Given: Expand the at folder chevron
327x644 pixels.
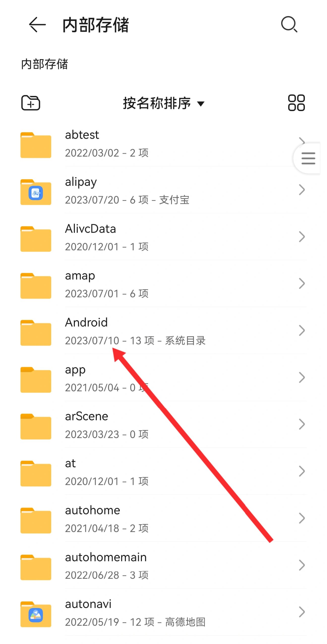Looking at the screenshot, I should pos(302,471).
